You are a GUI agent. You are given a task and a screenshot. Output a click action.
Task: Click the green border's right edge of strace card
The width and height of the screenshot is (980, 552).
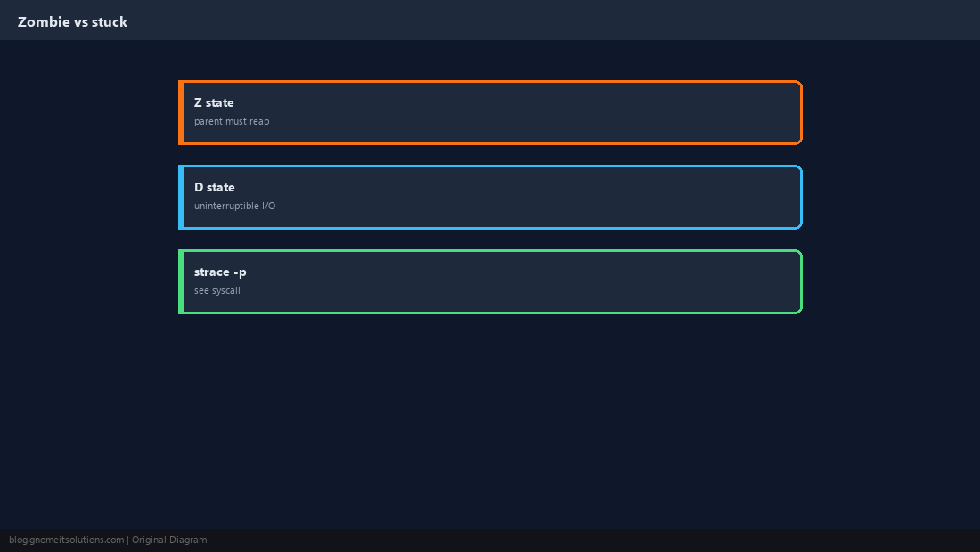click(801, 281)
